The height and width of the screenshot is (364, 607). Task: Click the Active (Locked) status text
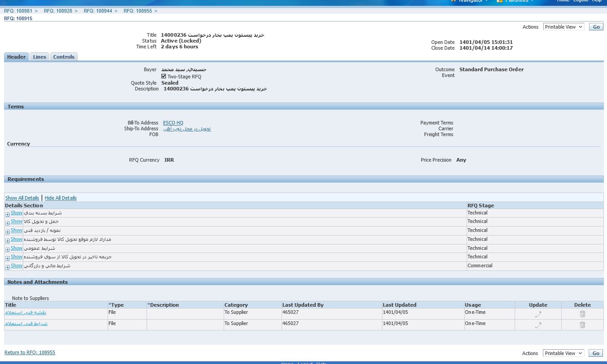[x=181, y=41]
